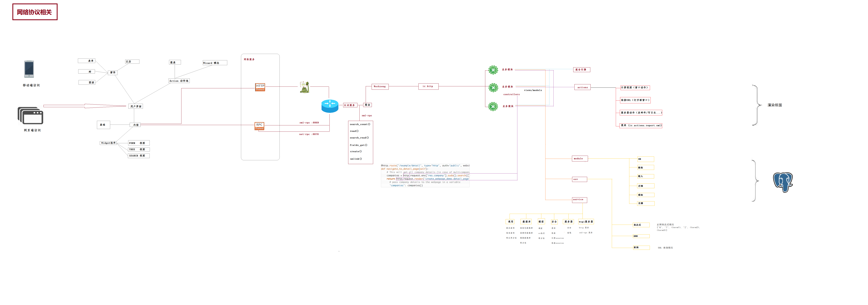Select the module node
This screenshot has width=868, height=305.
(580, 159)
